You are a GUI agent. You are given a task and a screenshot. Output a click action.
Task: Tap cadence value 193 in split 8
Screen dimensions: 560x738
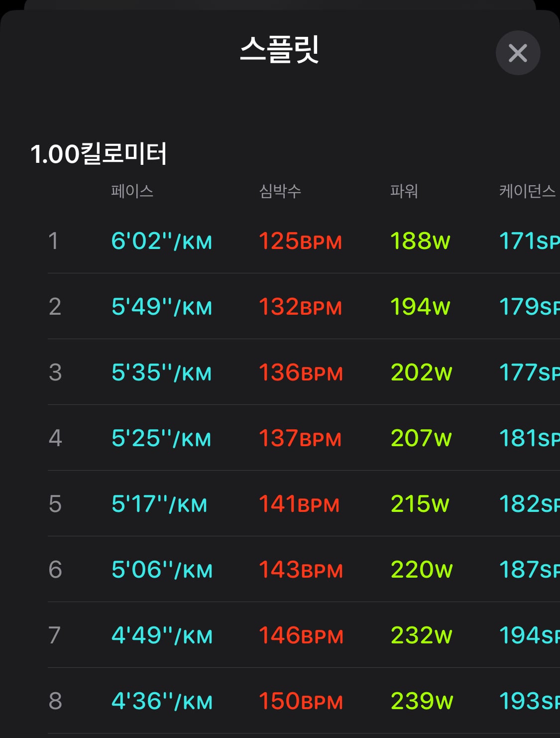tap(529, 701)
